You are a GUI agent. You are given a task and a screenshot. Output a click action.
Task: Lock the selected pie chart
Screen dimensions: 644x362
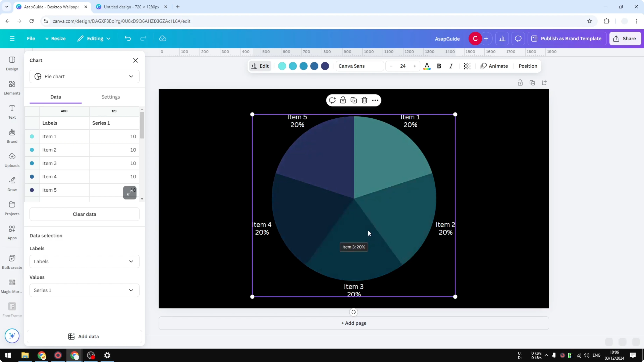pos(343,100)
